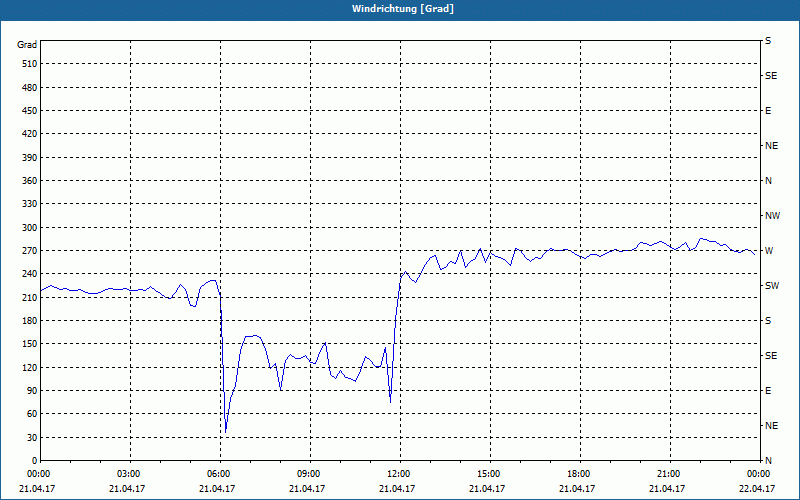Screen dimensions: 800x500
Task: Click the 150 degree axis label
Action: [29, 344]
